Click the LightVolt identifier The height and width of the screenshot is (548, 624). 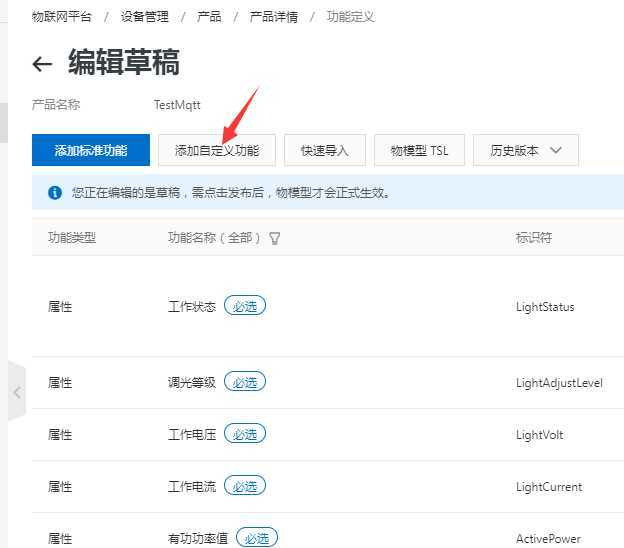540,435
